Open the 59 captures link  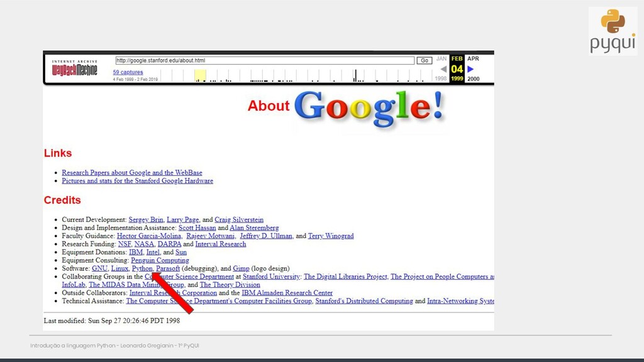[x=128, y=72]
